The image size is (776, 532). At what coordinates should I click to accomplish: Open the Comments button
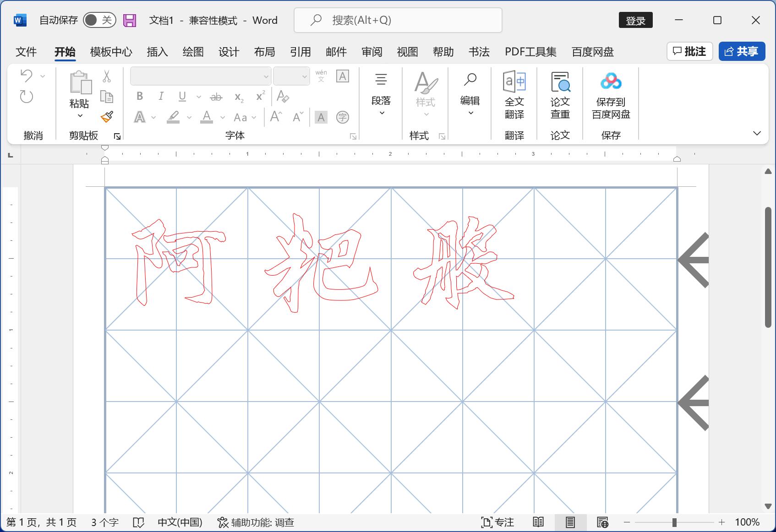click(x=689, y=51)
